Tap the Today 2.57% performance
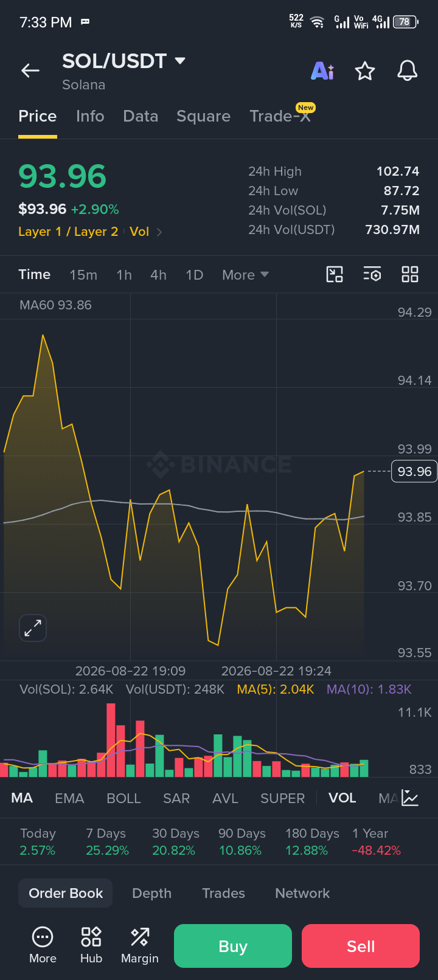 (x=38, y=841)
